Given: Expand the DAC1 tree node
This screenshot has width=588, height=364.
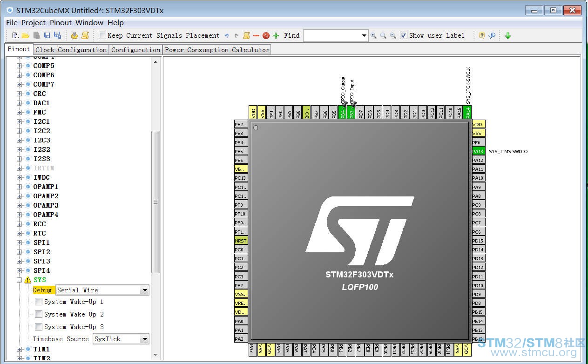Looking at the screenshot, I should 20,103.
